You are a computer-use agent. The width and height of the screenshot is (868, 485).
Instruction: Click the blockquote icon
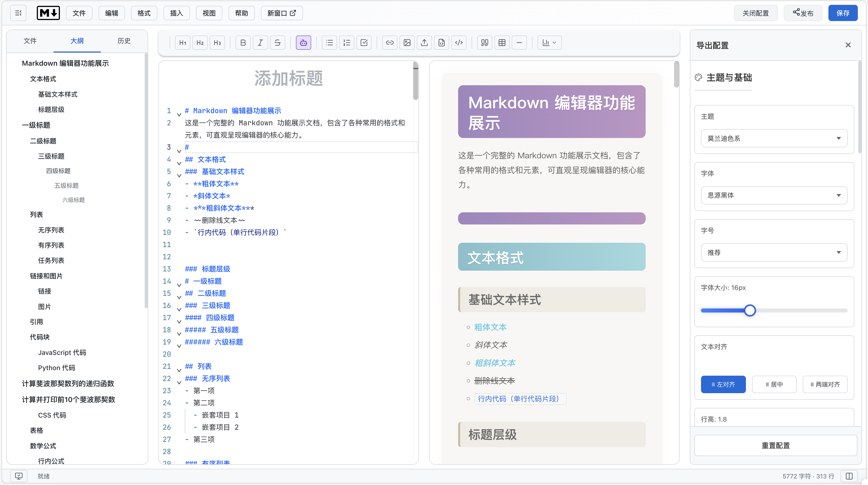click(485, 43)
